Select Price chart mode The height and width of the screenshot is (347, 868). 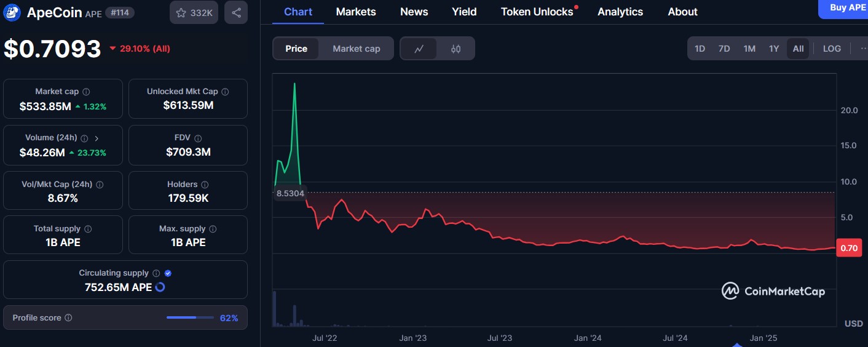(x=296, y=49)
